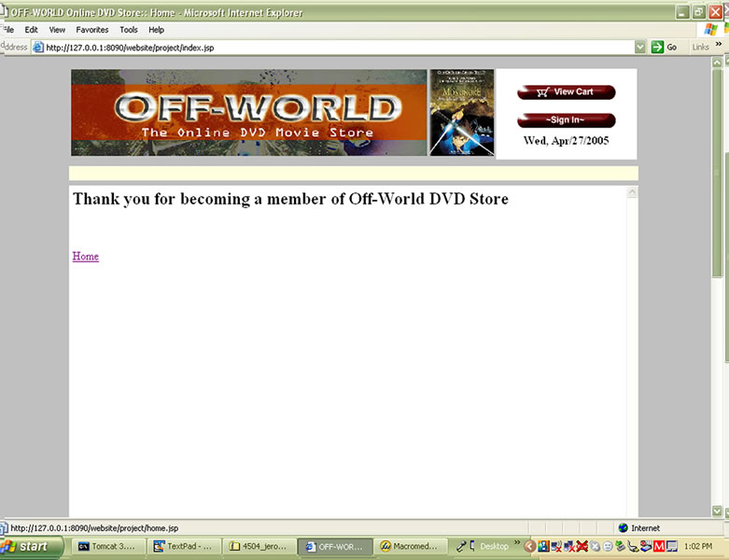Click the OFF-WOR taskbar button
The height and width of the screenshot is (560, 729).
335,547
